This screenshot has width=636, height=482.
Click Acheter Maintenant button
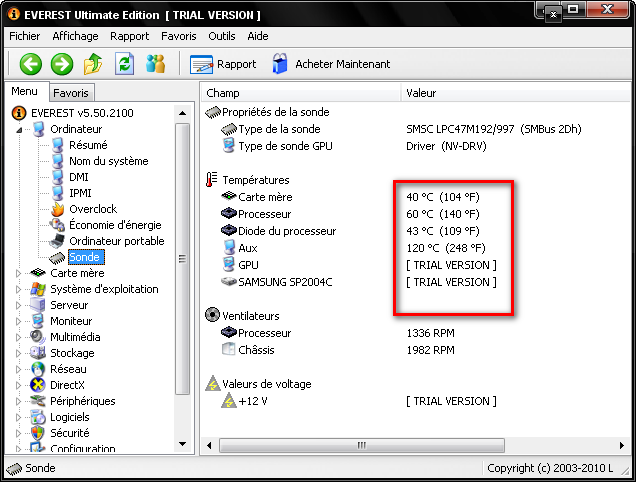tap(331, 64)
